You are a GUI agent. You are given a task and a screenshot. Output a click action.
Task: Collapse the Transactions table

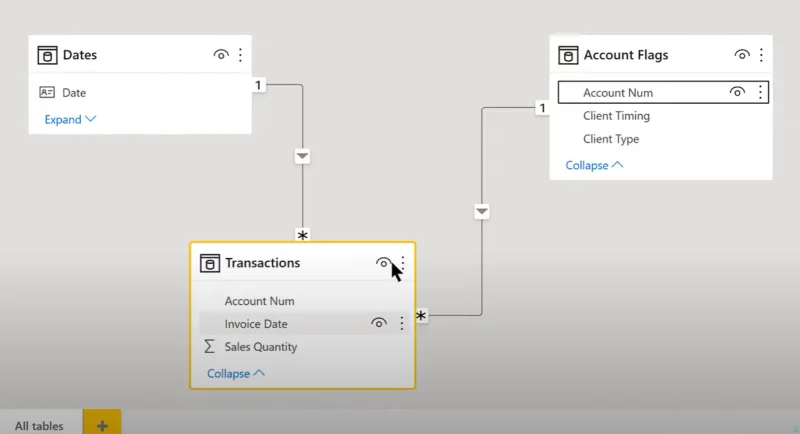coord(236,373)
